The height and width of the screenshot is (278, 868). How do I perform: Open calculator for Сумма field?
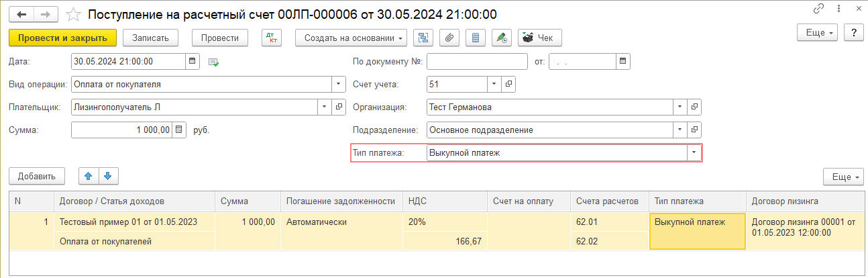pyautogui.click(x=179, y=130)
